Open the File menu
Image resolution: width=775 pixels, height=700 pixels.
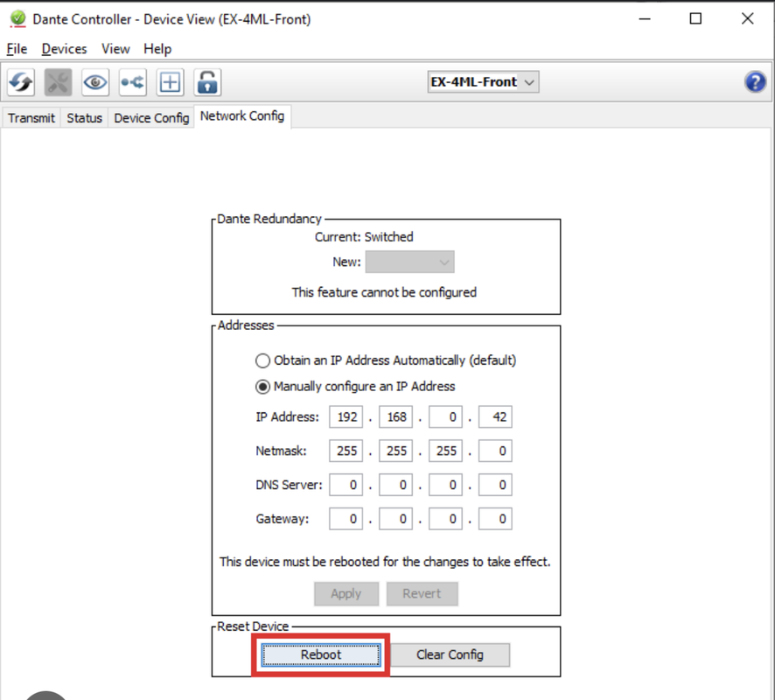[x=17, y=49]
